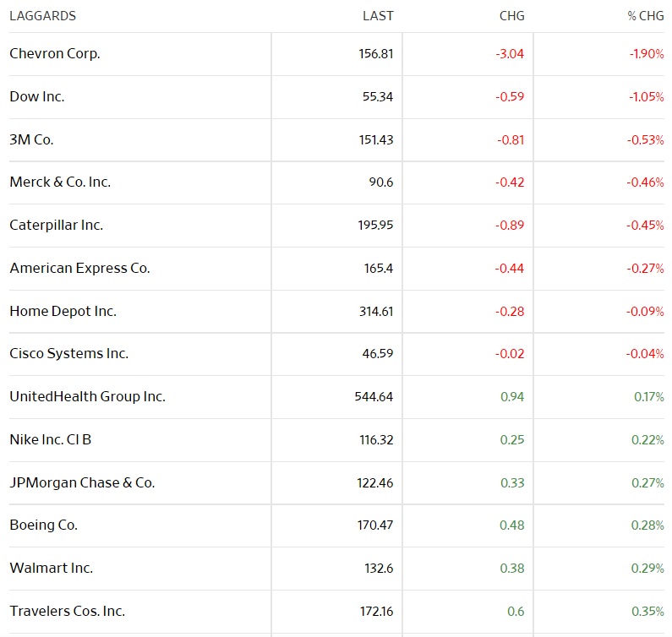Select Caterpillar change value -0.89
The height and width of the screenshot is (637, 672).
[510, 226]
